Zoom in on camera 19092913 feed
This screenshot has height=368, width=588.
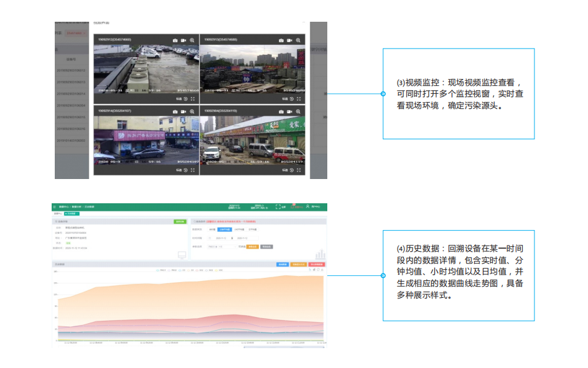pos(298,40)
